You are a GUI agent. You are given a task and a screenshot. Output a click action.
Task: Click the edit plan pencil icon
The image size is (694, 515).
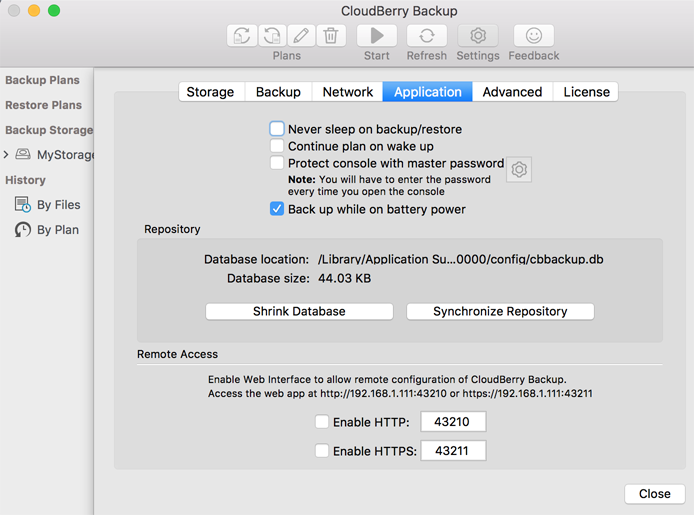301,35
